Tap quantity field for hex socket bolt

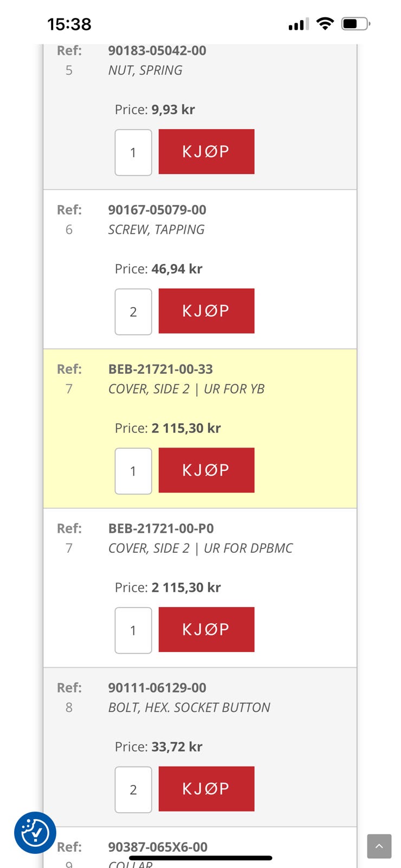(133, 789)
